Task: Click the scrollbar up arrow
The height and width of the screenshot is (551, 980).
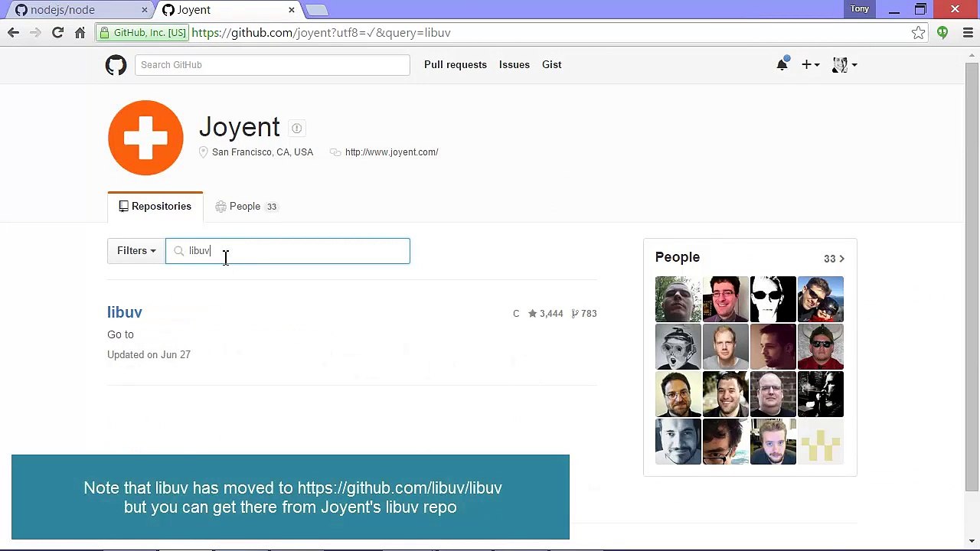Action: [x=972, y=54]
